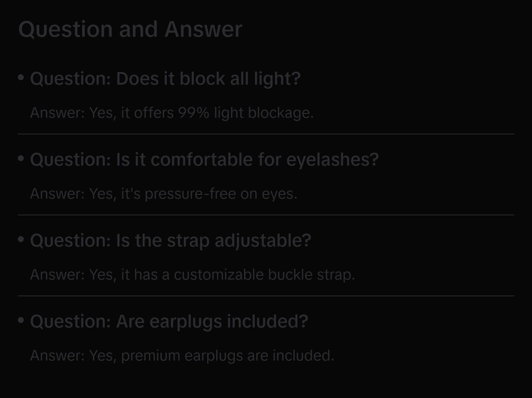Click the divider below the buckle strap answer
Viewport: 532px width, 398px height.
pyautogui.click(x=266, y=296)
